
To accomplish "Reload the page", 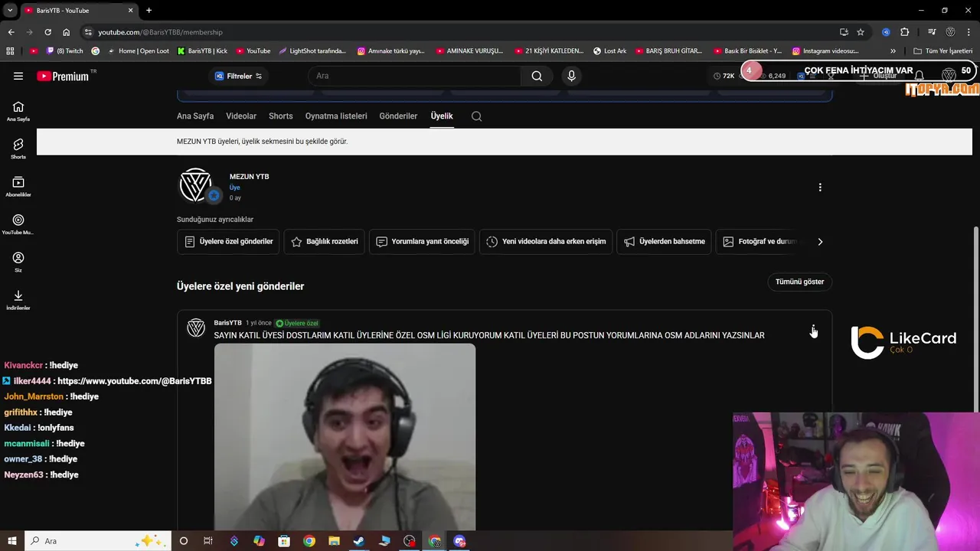I will 47,32.
